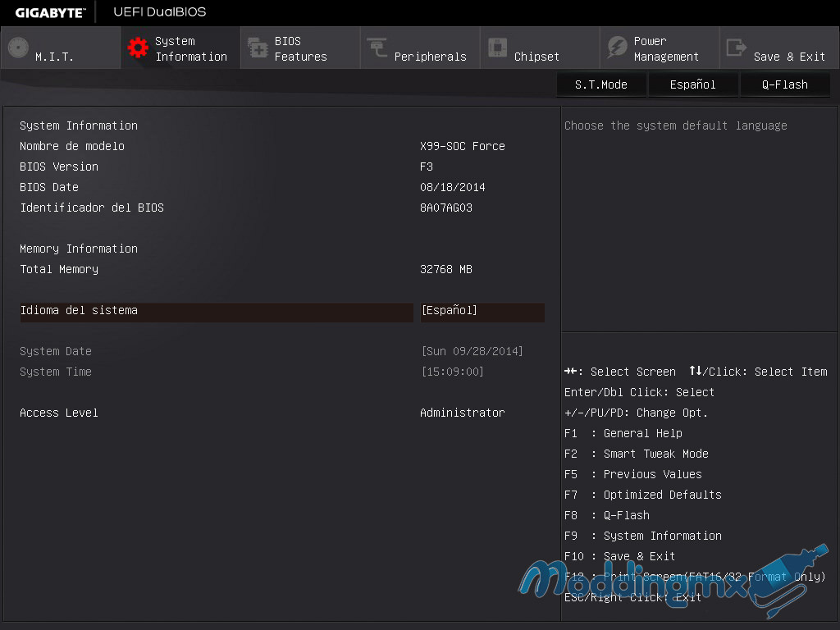The image size is (840, 630).
Task: Click the F5 Previous Values hint
Action: [x=633, y=475]
